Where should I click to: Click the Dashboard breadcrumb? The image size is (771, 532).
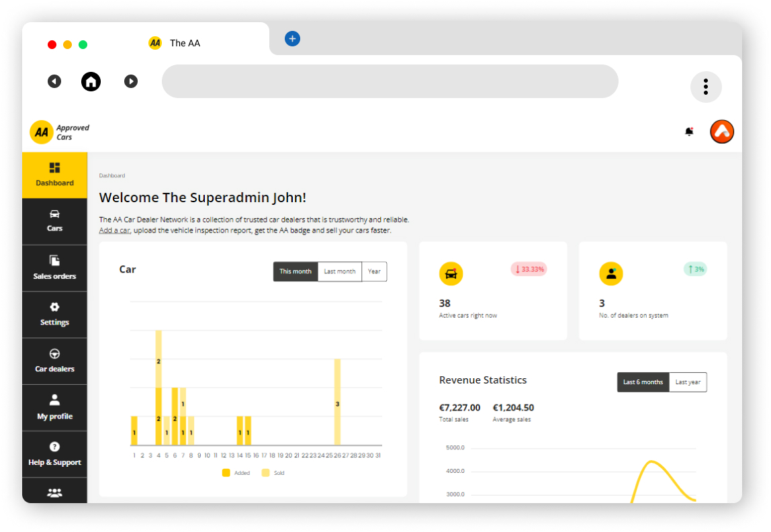pos(112,175)
